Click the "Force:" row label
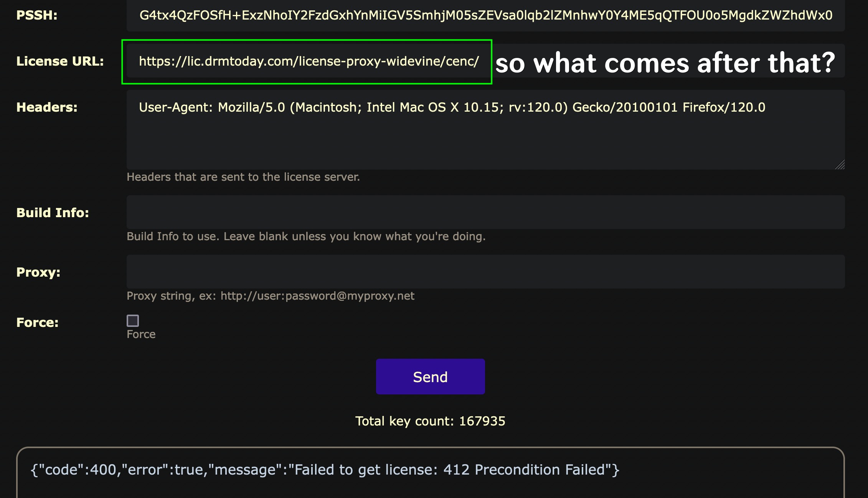Image resolution: width=868 pixels, height=498 pixels. (x=37, y=323)
